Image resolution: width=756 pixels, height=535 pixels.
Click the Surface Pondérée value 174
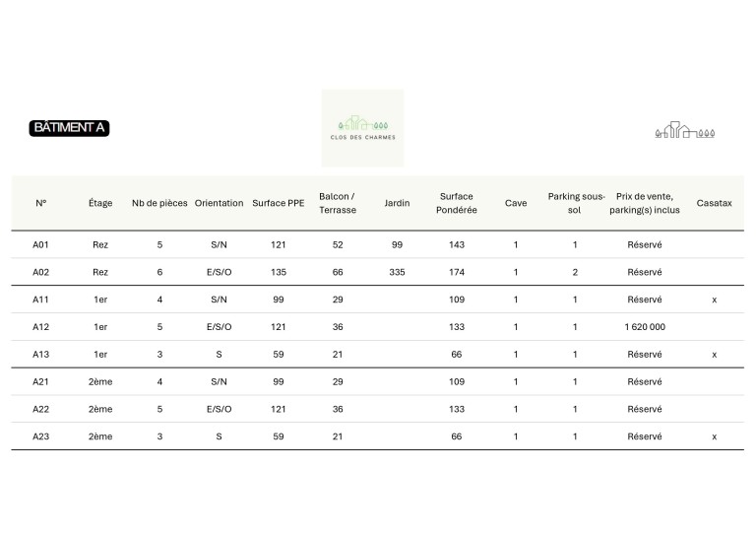[x=456, y=272]
